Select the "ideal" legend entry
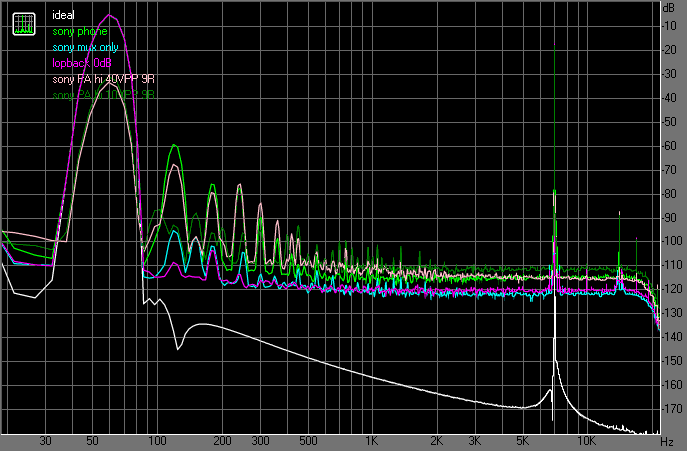 pos(64,15)
